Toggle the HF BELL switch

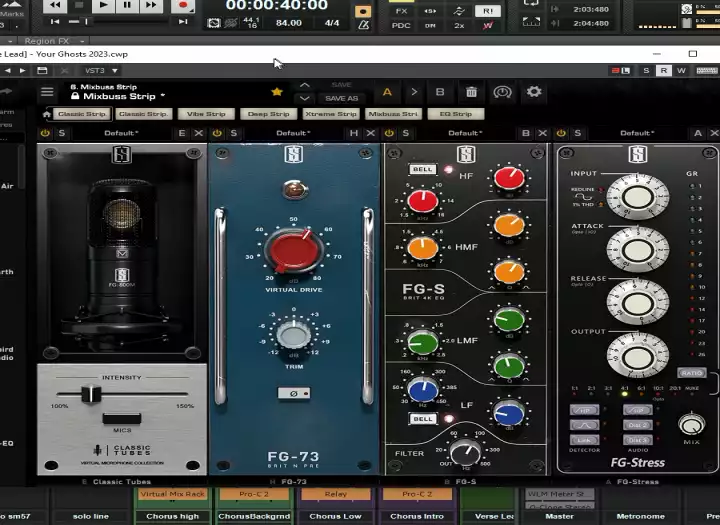(x=422, y=169)
